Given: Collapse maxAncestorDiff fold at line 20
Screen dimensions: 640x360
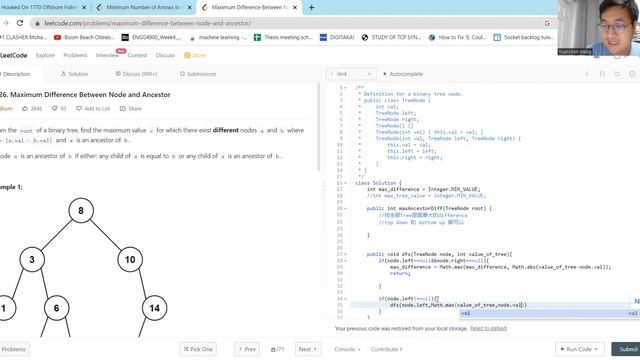Looking at the screenshot, I should tap(345, 209).
